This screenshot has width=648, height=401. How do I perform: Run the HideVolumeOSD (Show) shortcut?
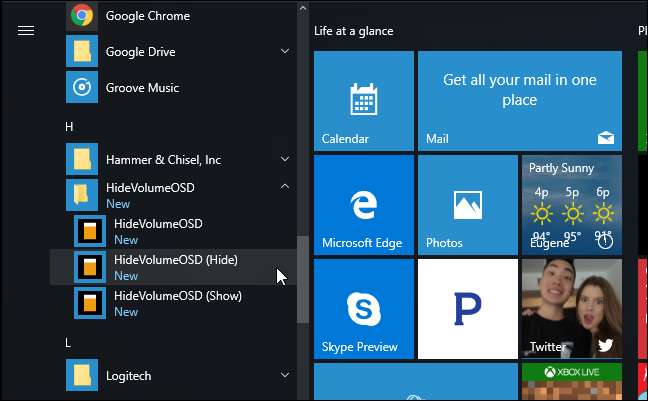click(177, 303)
